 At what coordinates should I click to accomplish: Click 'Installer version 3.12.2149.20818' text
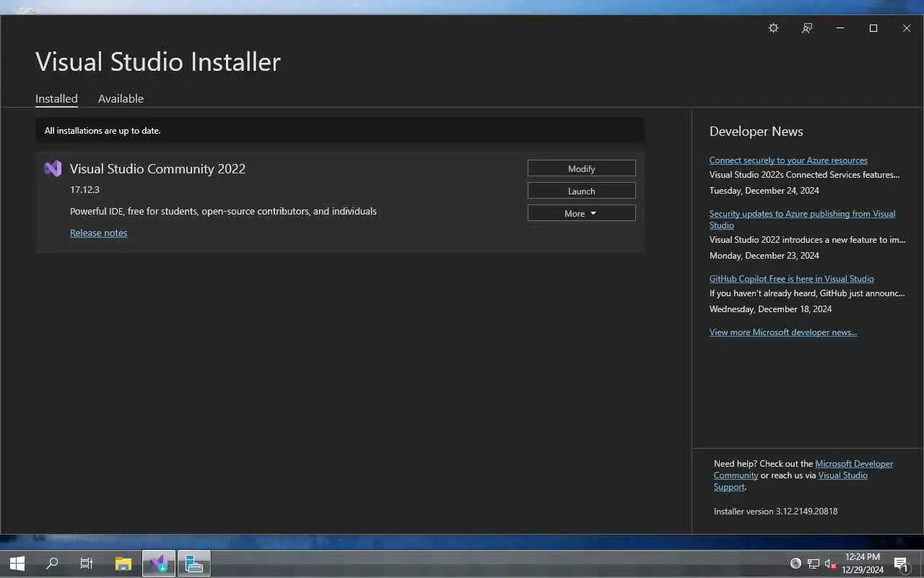(775, 512)
